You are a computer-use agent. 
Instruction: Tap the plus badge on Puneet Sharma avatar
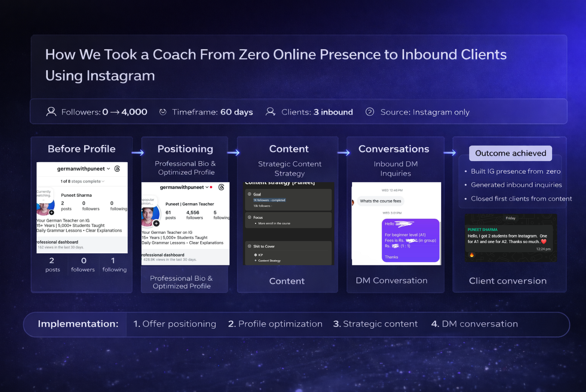coord(52,212)
